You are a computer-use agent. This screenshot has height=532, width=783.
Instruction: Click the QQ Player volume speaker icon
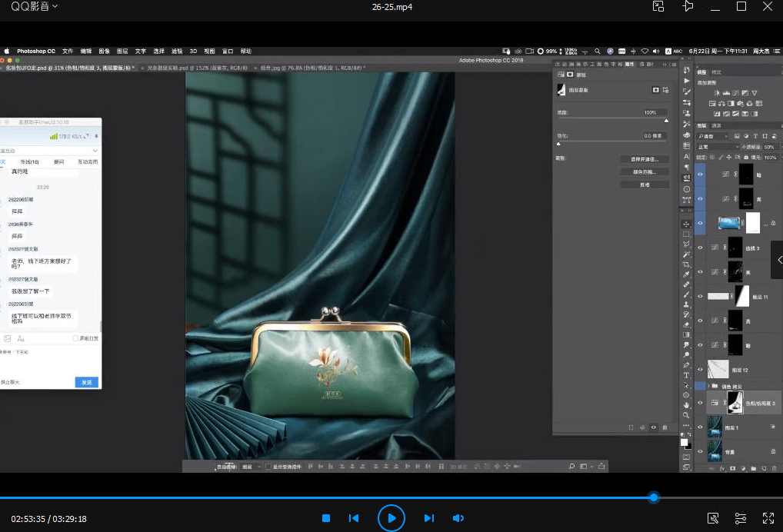point(458,518)
